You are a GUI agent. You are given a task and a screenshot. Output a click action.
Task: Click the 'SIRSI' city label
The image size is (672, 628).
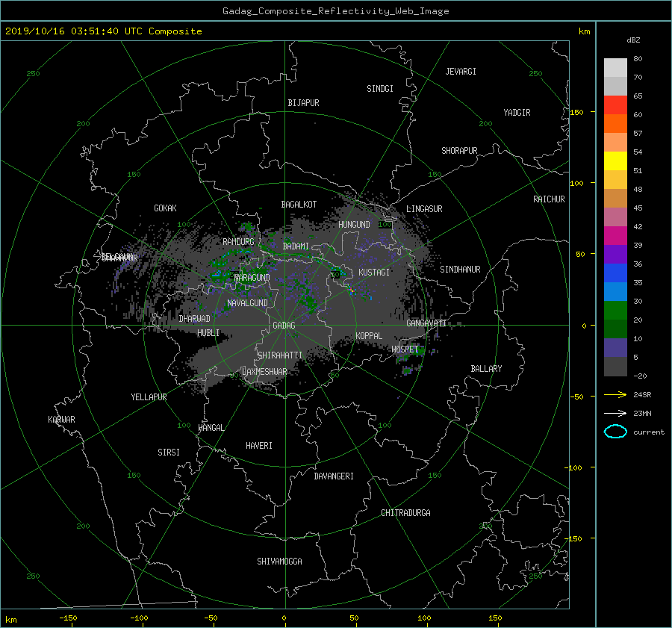169,453
